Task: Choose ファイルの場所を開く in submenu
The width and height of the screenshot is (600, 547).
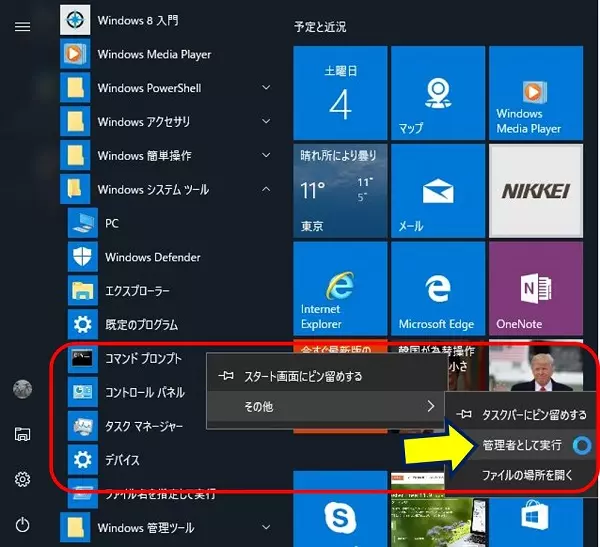Action: tap(522, 475)
